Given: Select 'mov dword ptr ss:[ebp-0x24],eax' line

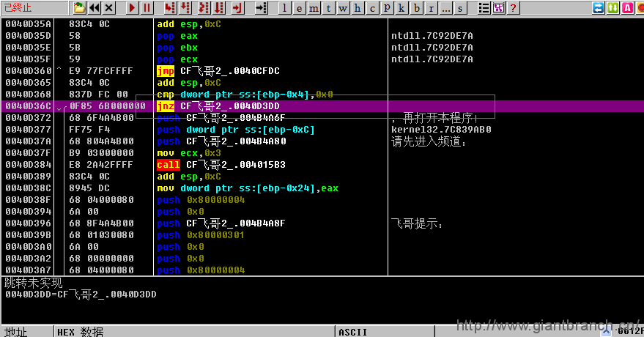Looking at the screenshot, I should [248, 188].
